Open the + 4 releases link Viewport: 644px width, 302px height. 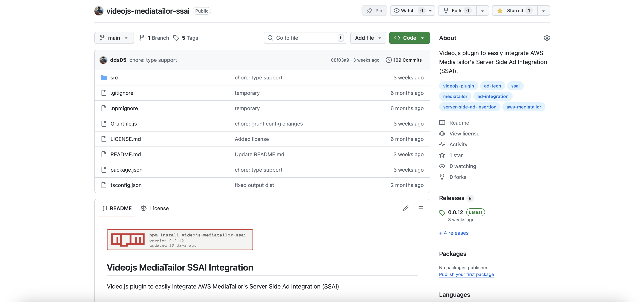point(454,233)
